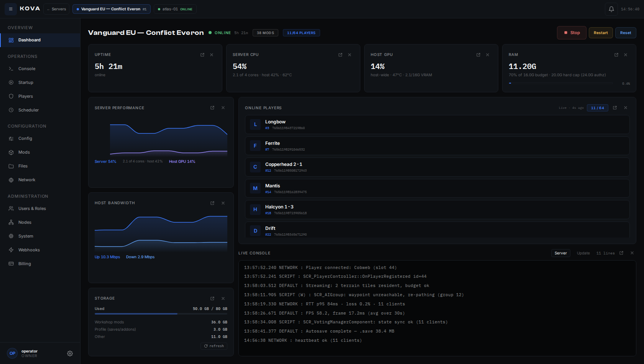Screen dimensions: 644x364
Task: Open the hamburger menu icon
Action: [11, 9]
